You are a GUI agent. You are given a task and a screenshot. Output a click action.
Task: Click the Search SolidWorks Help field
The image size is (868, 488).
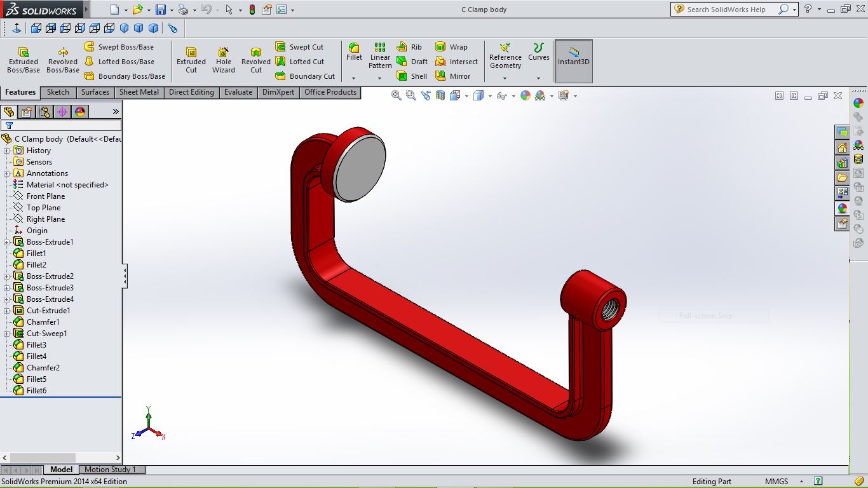(x=726, y=10)
